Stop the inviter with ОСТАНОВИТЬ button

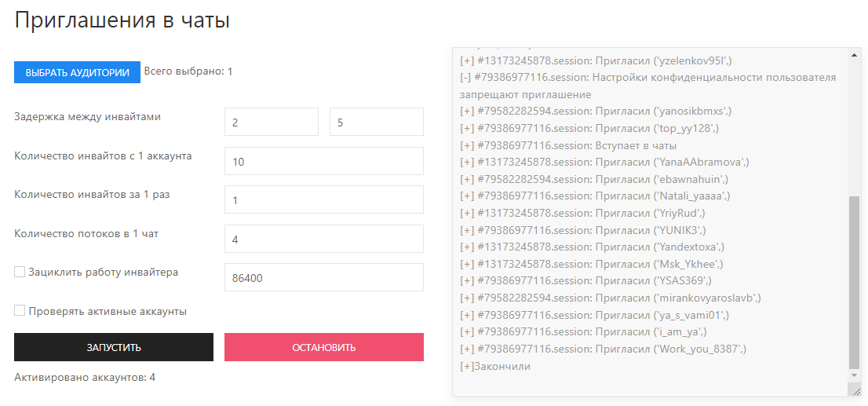click(x=323, y=347)
